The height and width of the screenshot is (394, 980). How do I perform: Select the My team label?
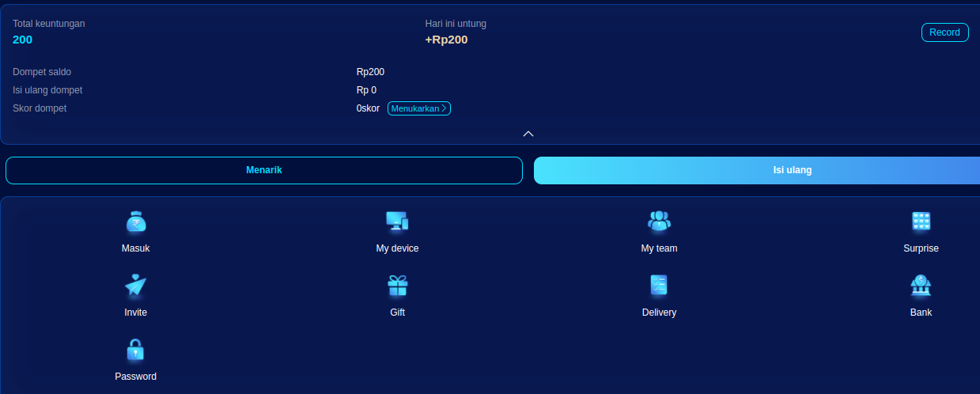[x=659, y=248]
